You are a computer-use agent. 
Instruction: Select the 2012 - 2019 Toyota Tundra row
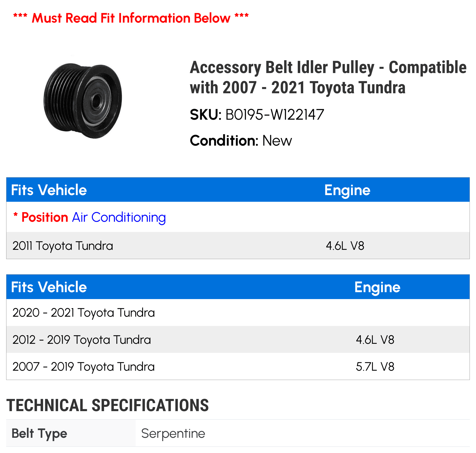(x=238, y=340)
